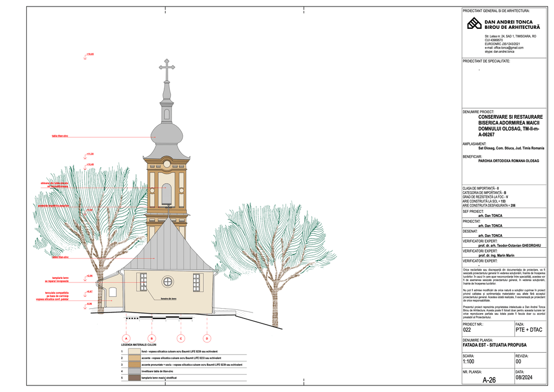Select legend swatch 3 dark ochre accent
Image resolution: width=554 pixels, height=392 pixels.
point(134,365)
